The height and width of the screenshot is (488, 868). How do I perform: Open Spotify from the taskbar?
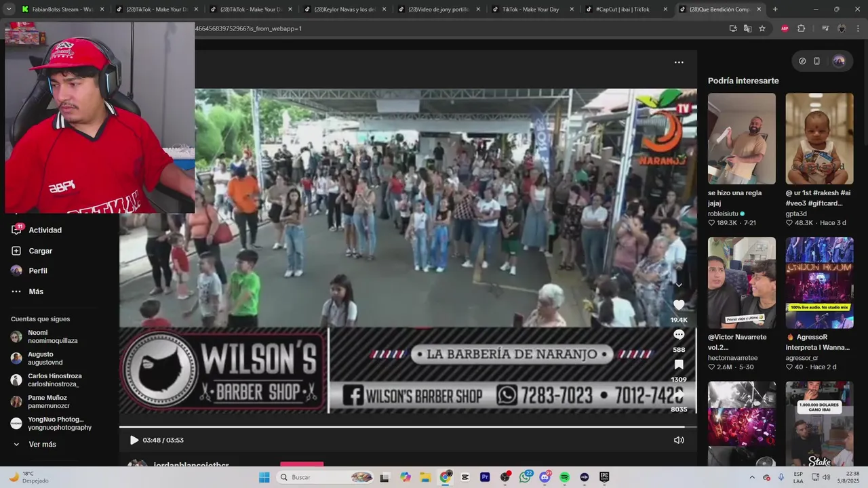[565, 477]
